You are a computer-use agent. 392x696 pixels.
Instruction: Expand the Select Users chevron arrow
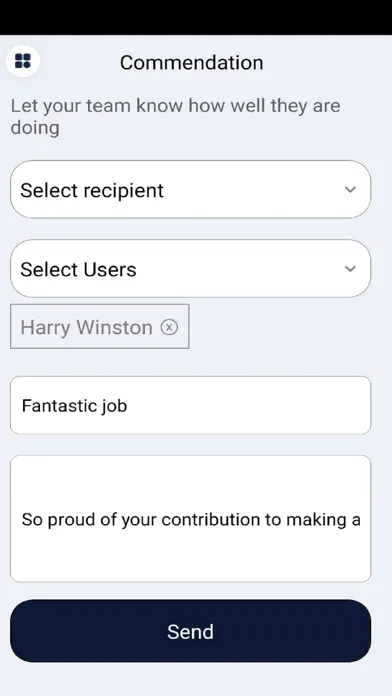coord(350,269)
